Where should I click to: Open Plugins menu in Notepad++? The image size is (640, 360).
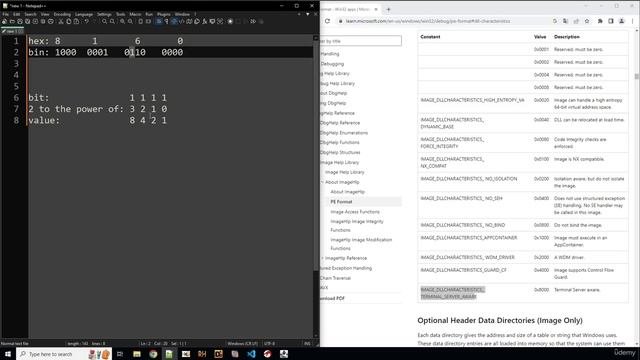coord(164,14)
